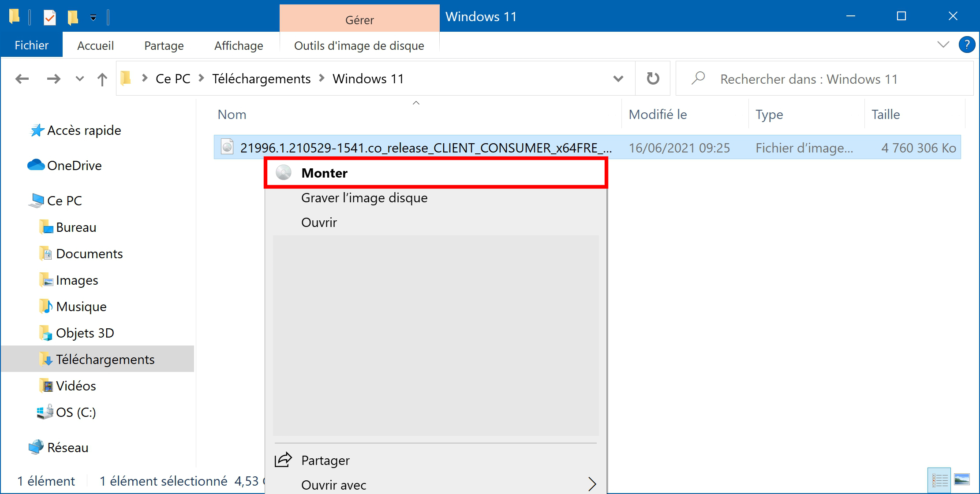Open the Bureau folder in sidebar
The height and width of the screenshot is (494, 980).
click(76, 227)
